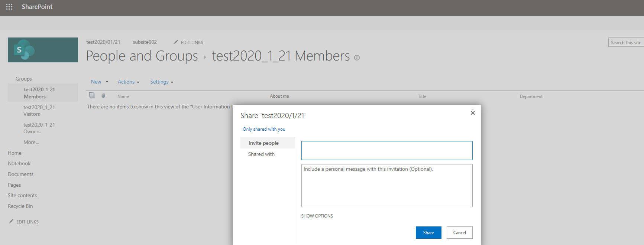Open subsite002 top navigation link
Viewport: 644px width, 245px height.
[x=145, y=42]
